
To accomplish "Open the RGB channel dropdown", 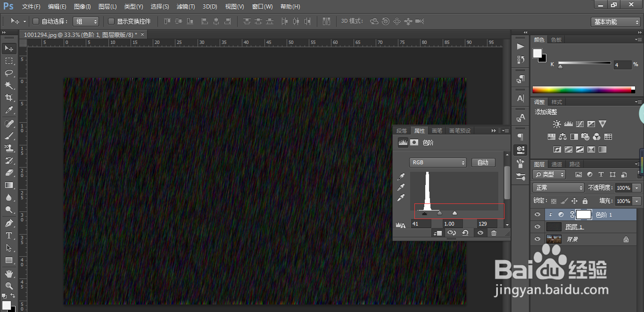I will pyautogui.click(x=438, y=162).
